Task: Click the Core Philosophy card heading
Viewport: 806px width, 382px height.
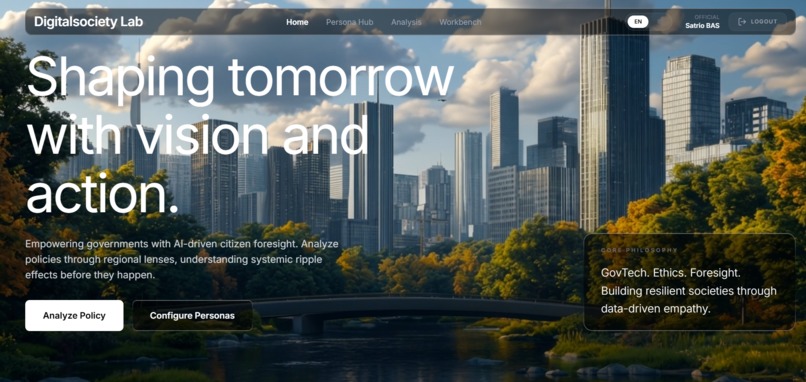Action: pos(639,250)
